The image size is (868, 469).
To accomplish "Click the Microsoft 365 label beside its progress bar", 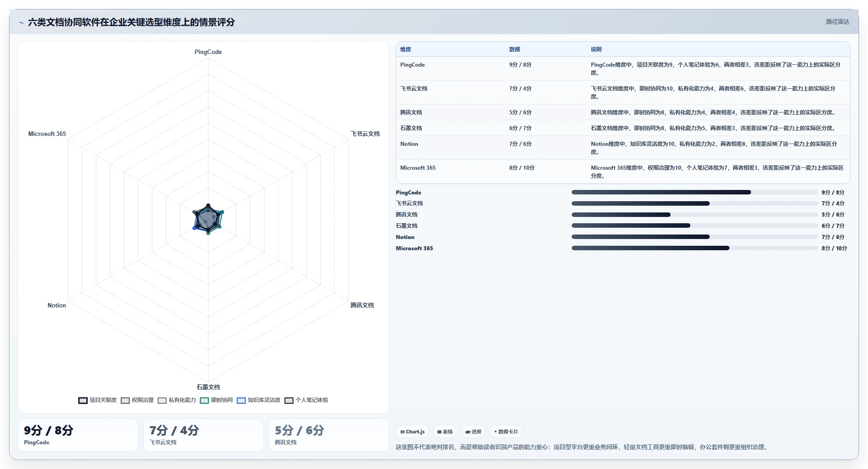I will (414, 248).
